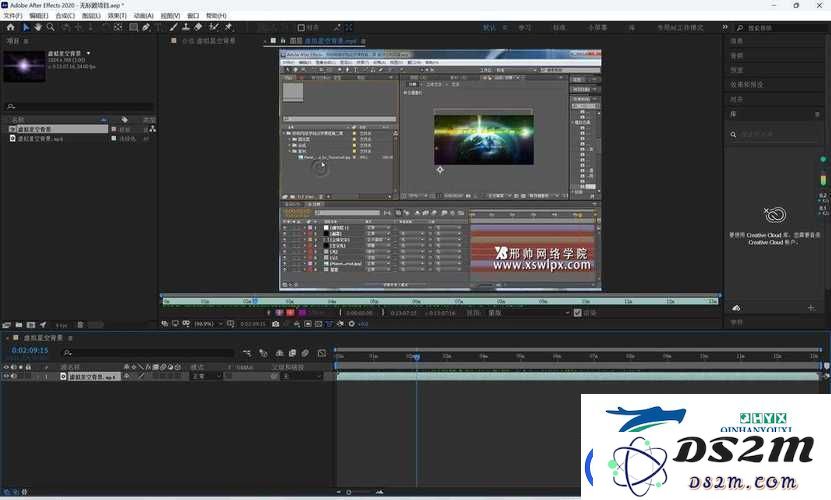Open the Edit (编辑) menu
The image size is (831, 500).
tap(39, 16)
